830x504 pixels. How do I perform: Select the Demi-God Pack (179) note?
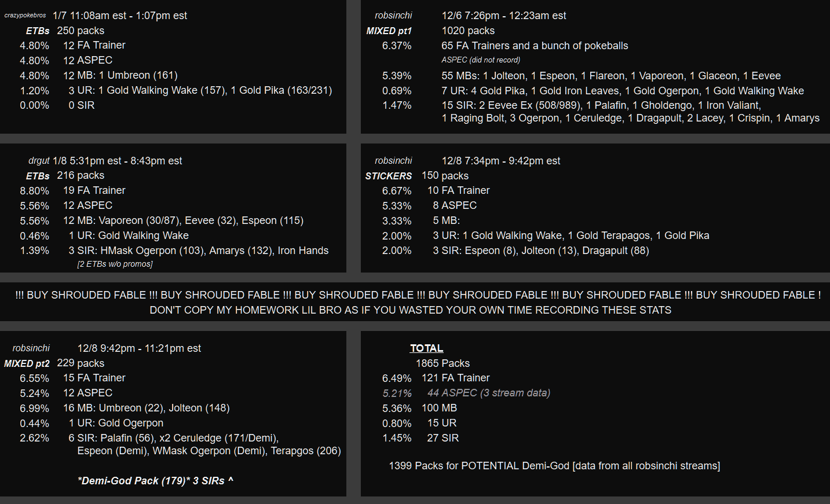[155, 481]
